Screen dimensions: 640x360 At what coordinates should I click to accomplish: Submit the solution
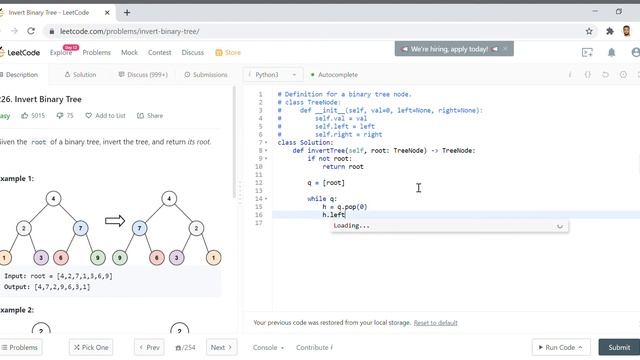point(619,347)
